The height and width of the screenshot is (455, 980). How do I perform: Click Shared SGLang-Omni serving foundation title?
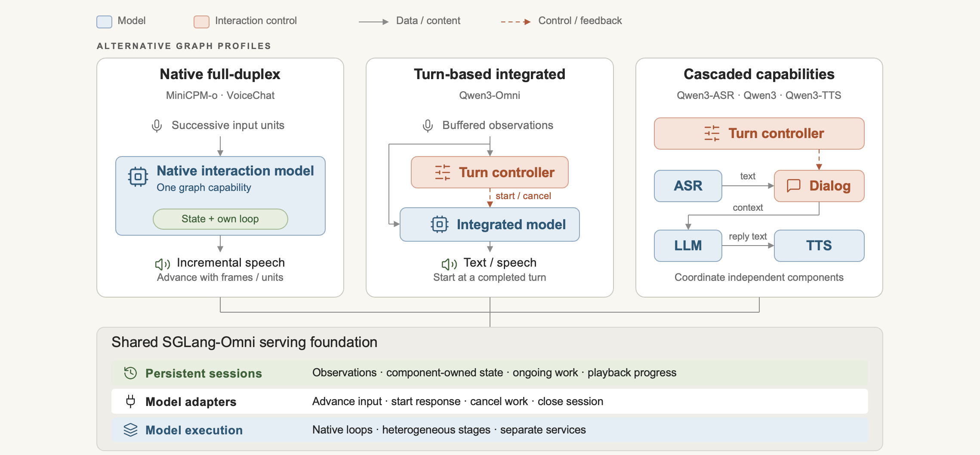tap(244, 342)
